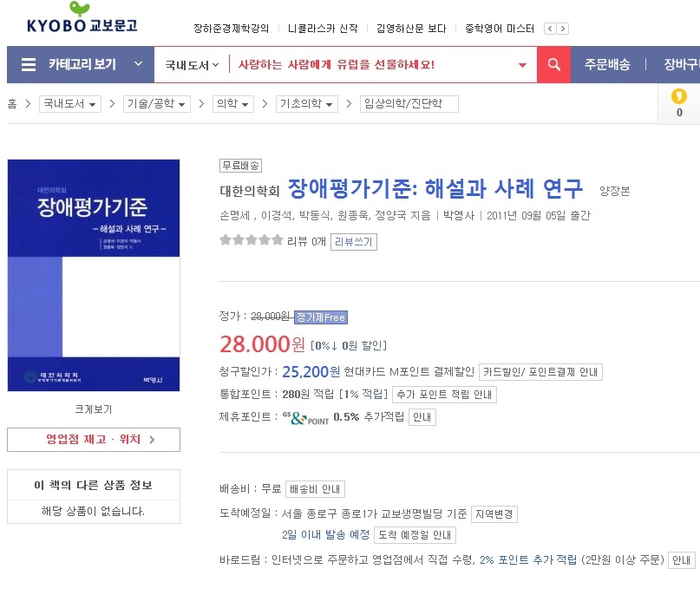700x595 pixels.
Task: Click the search field promotional text
Action: (337, 65)
